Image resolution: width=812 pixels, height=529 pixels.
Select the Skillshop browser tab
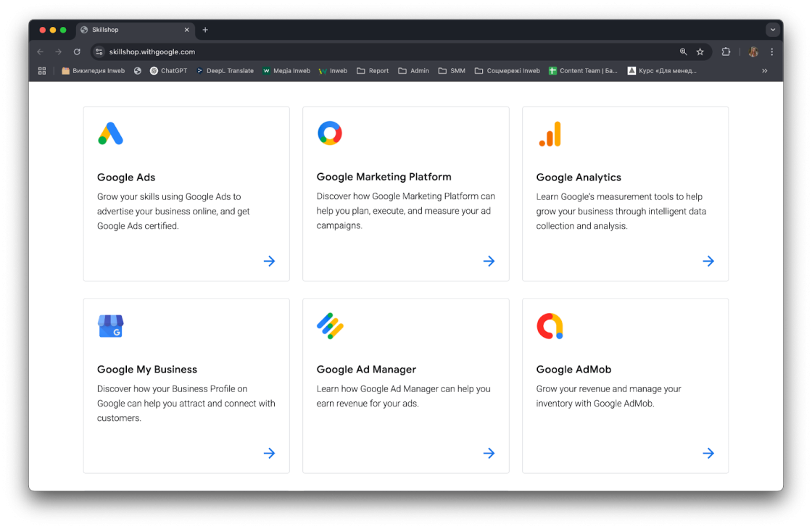[135, 30]
